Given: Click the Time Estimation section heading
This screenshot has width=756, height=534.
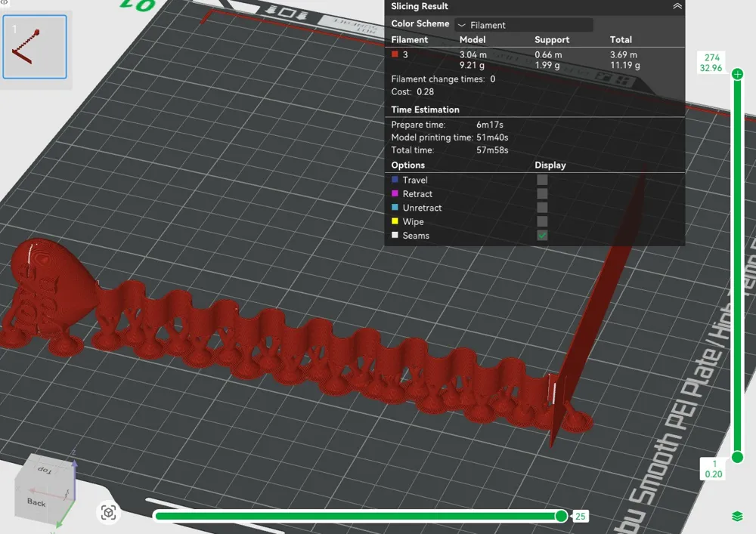Looking at the screenshot, I should [x=425, y=110].
